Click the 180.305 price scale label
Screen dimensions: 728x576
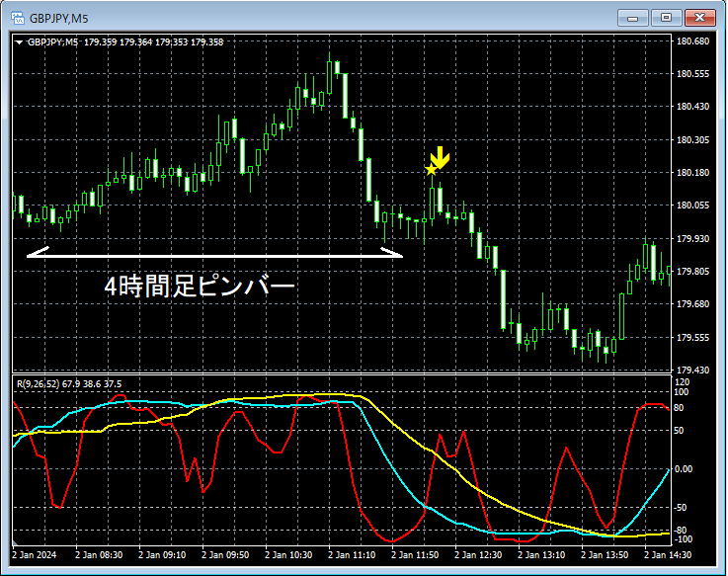[x=692, y=140]
